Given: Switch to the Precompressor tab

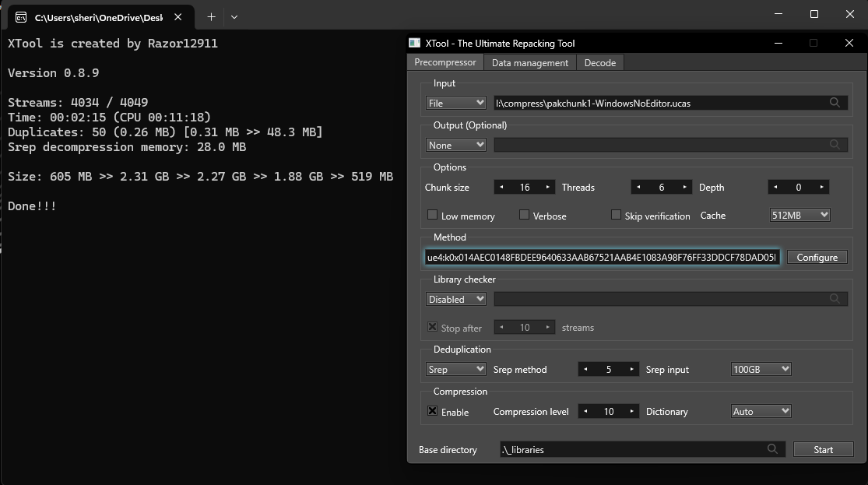Looking at the screenshot, I should pyautogui.click(x=445, y=62).
